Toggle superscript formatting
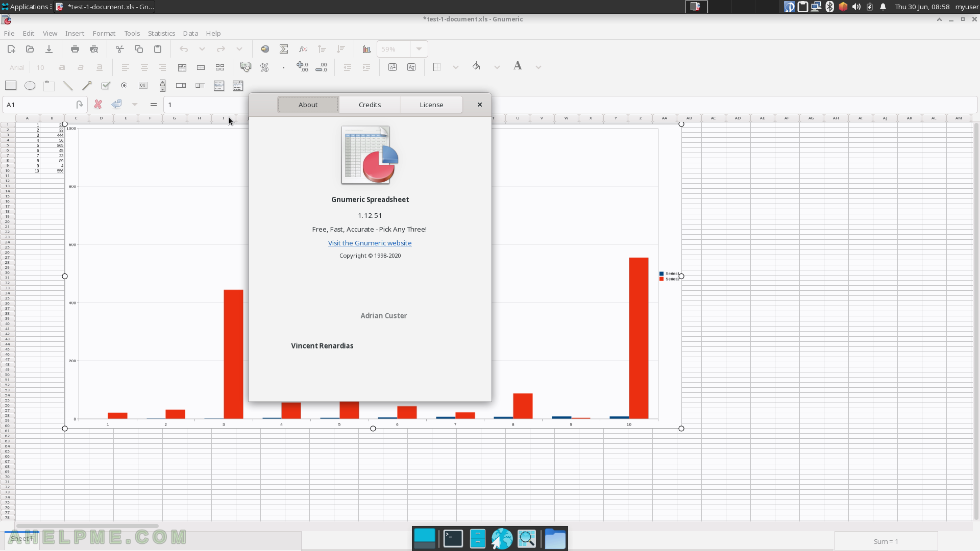 click(393, 67)
